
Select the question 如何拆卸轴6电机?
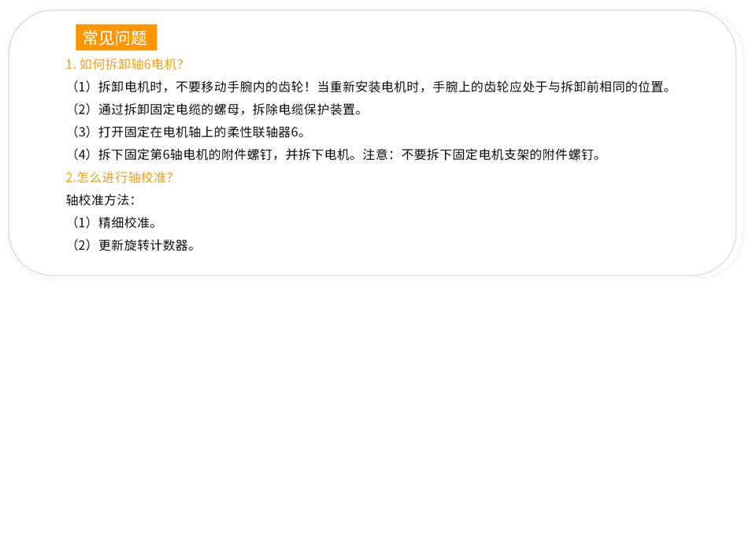pos(132,64)
